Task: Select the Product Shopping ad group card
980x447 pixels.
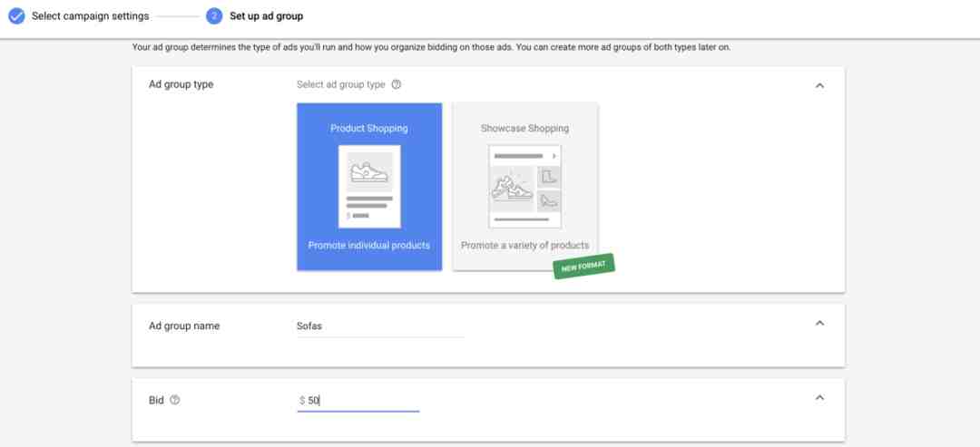Action: pos(369,187)
